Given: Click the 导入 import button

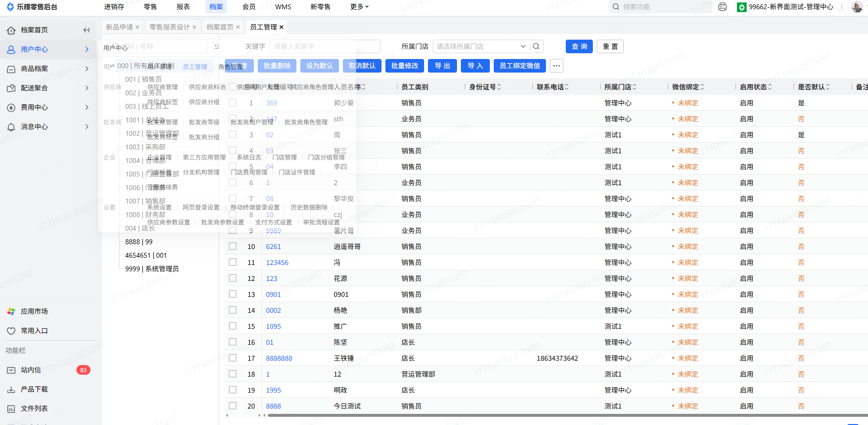Looking at the screenshot, I should [x=475, y=66].
